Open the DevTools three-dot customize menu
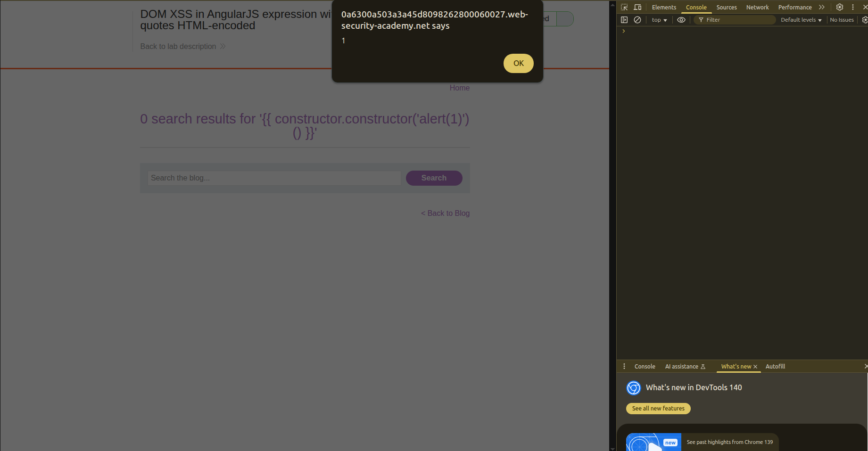Viewport: 868px width, 451px height. tap(853, 7)
